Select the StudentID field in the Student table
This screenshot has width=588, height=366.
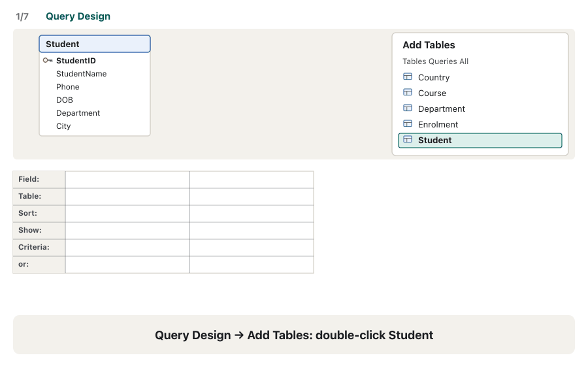pyautogui.click(x=76, y=61)
